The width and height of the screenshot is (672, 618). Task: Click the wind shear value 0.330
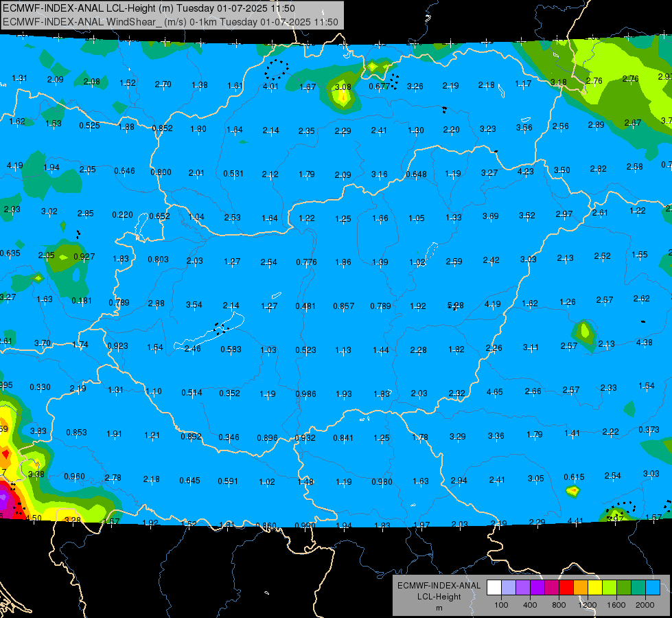coord(40,387)
